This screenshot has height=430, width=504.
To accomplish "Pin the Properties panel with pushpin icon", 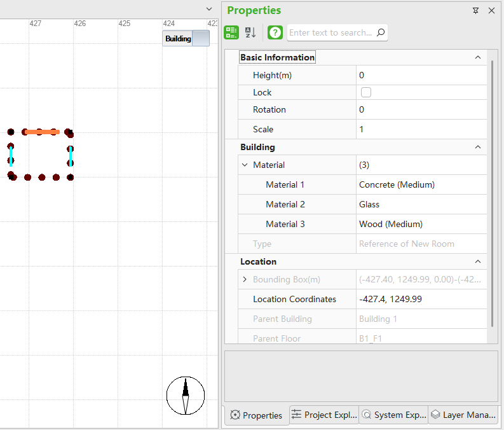I will pyautogui.click(x=475, y=11).
